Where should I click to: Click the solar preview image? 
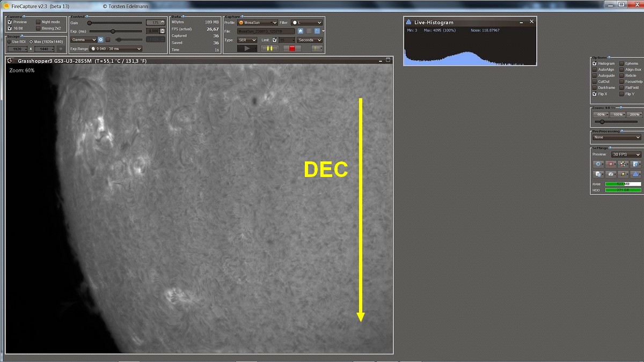(x=199, y=209)
